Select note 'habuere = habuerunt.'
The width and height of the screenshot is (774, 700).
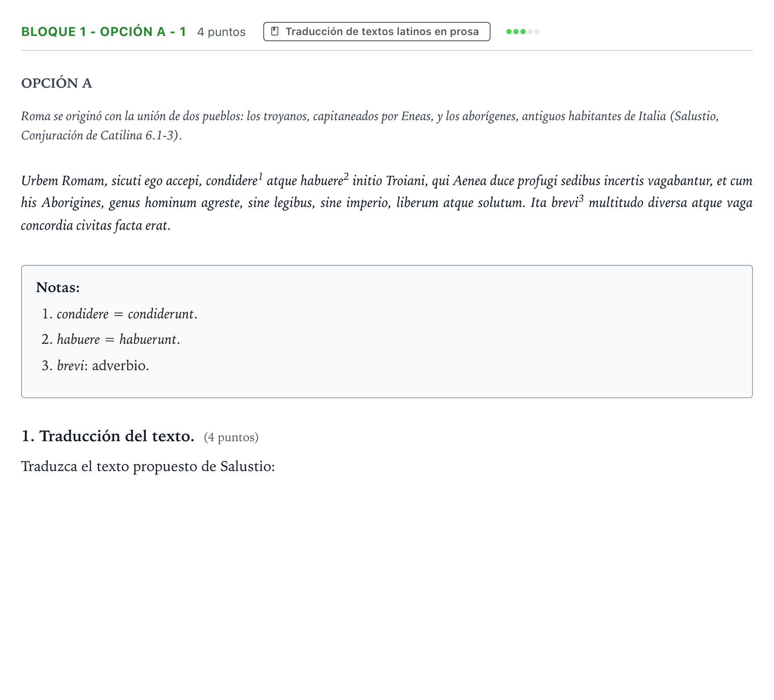[x=118, y=339]
